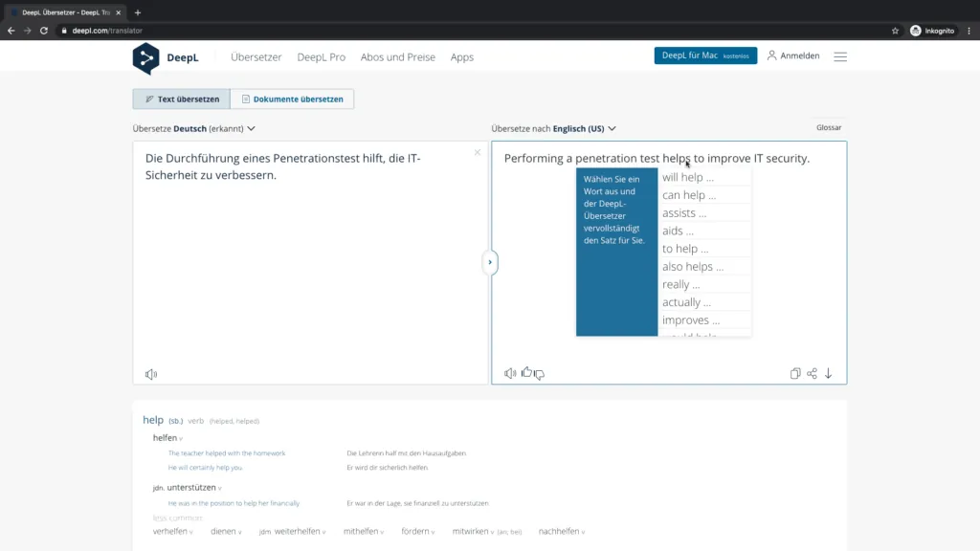The width and height of the screenshot is (980, 551).
Task: Click the 'DeepL für Mac' button
Action: tap(705, 56)
